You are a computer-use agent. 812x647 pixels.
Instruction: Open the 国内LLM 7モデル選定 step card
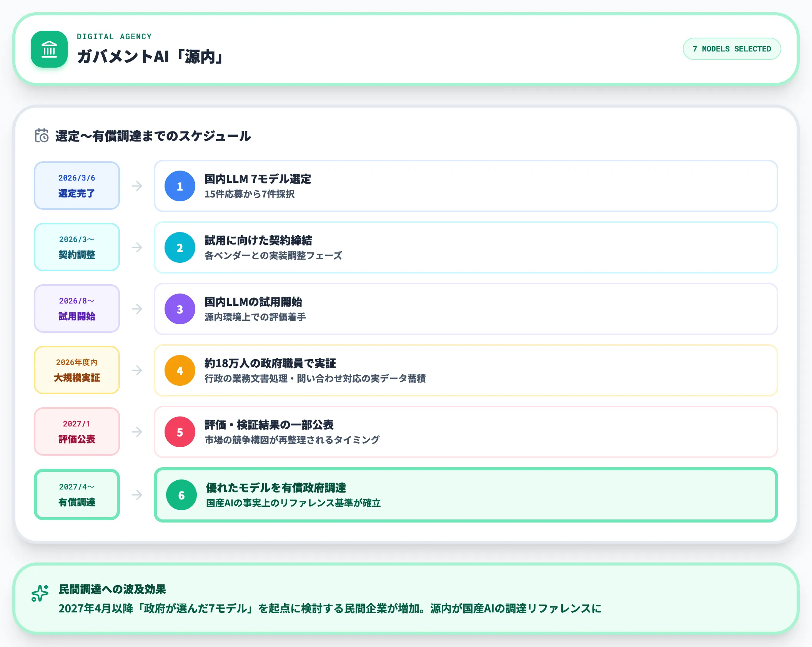466,186
